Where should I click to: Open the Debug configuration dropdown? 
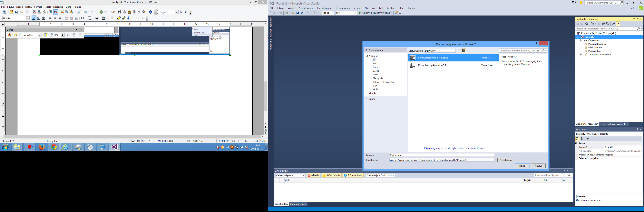333,13
